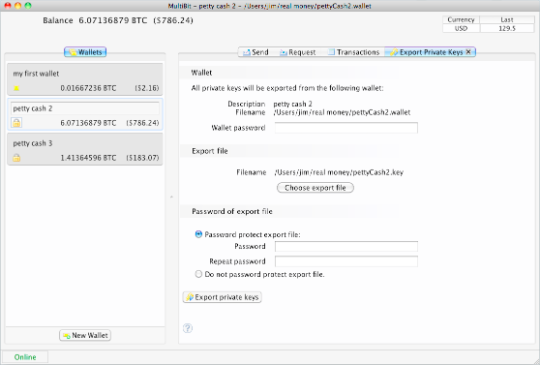Image resolution: width=540 pixels, height=365 pixels.
Task: Click the Wallet password field
Action: pos(346,128)
